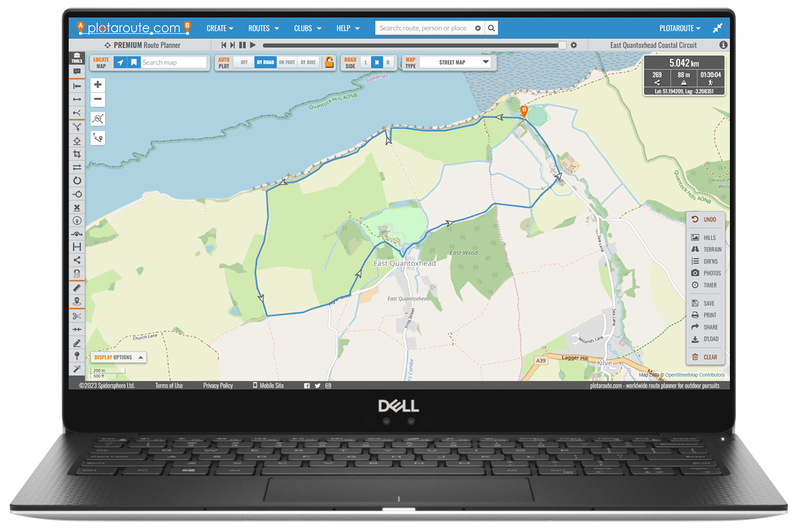Open the Routes menu
This screenshot has height=532, width=796.
[x=263, y=29]
